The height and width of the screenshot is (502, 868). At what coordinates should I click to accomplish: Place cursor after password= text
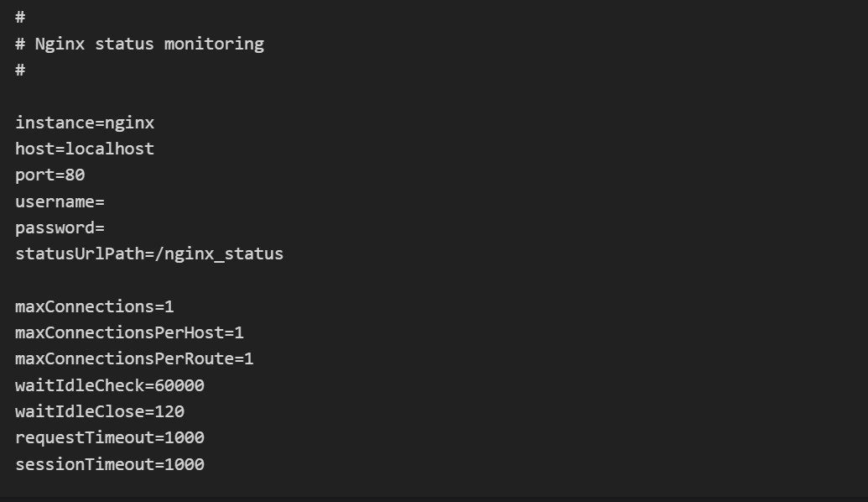click(x=105, y=227)
